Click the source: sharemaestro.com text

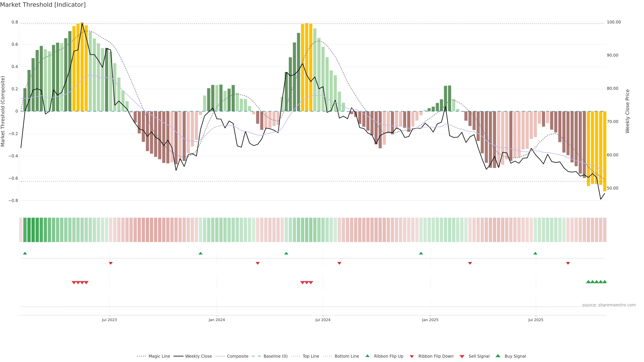click(x=609, y=305)
